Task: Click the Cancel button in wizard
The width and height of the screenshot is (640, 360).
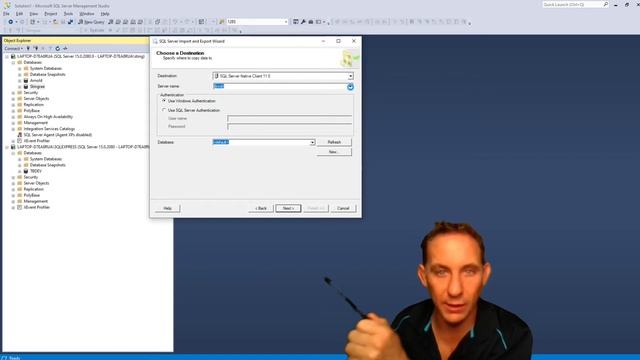Action: click(343, 208)
